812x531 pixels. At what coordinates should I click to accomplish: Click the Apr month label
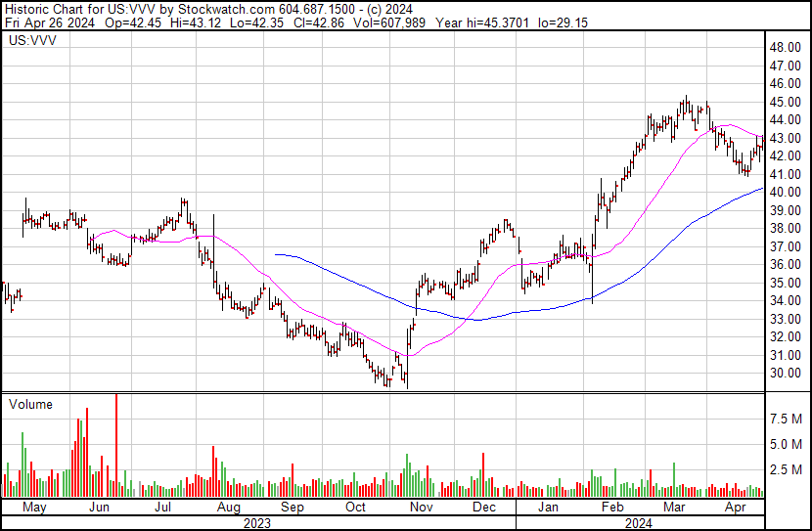[x=736, y=508]
